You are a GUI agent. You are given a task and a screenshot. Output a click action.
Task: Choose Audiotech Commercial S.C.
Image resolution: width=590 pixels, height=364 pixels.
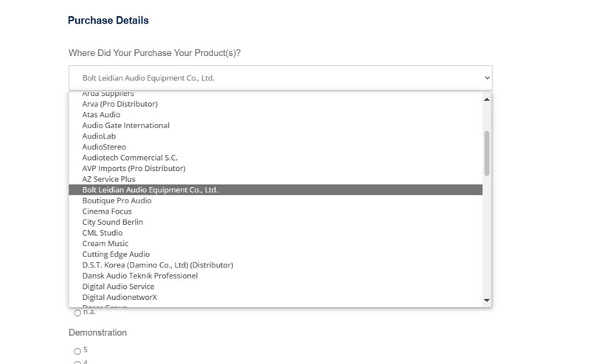[130, 158]
